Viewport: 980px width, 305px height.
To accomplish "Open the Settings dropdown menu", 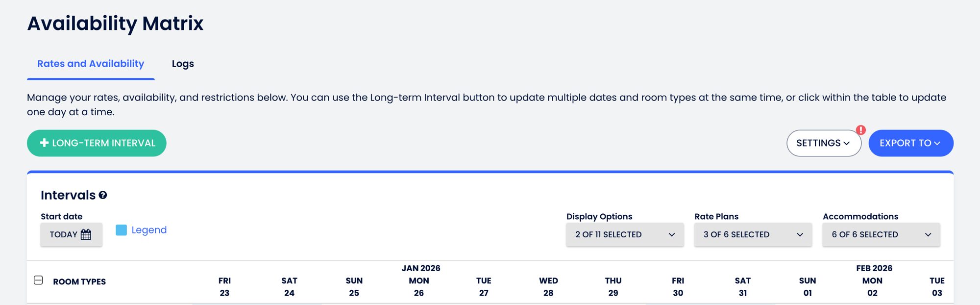I will tap(823, 143).
